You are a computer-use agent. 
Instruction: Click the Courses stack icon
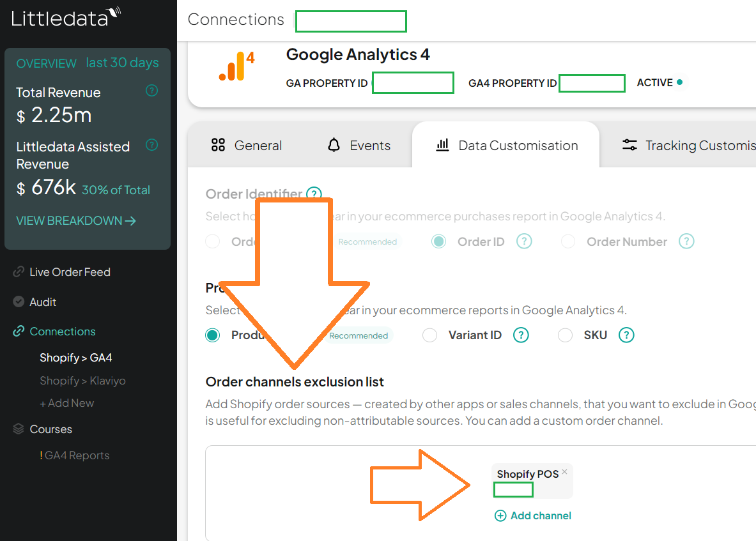pos(19,429)
